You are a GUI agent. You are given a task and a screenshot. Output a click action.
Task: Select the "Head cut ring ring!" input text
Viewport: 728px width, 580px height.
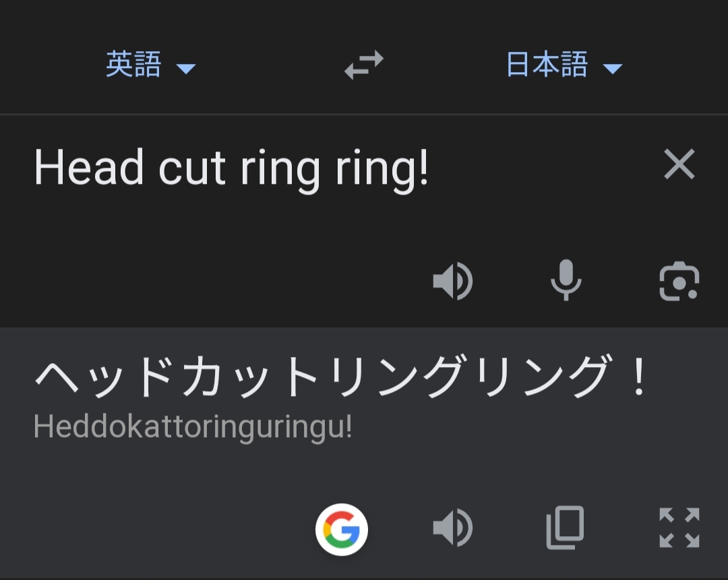coord(231,168)
